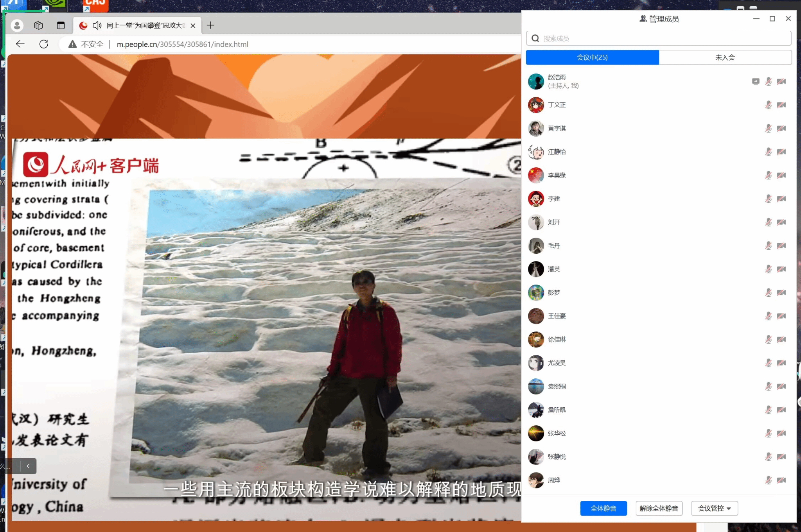Click the screen share icon beside 赵浩雨
Image resolution: width=801 pixels, height=532 pixels.
(755, 81)
